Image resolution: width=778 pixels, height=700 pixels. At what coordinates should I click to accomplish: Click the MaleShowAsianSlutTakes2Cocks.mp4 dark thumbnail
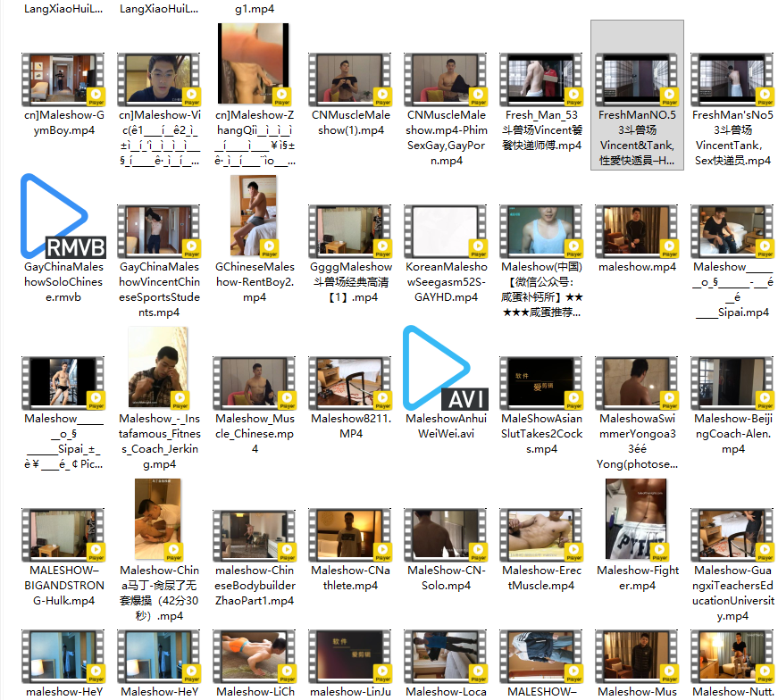[541, 382]
